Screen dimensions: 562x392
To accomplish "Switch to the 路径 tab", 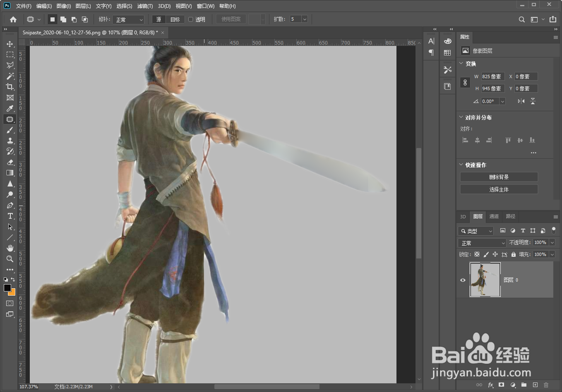I will [x=511, y=216].
